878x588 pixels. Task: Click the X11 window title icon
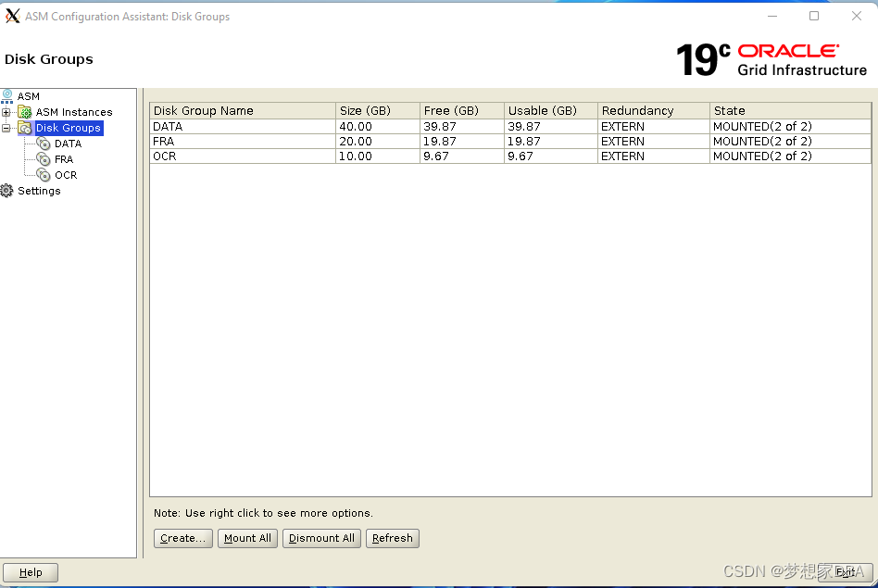click(12, 17)
